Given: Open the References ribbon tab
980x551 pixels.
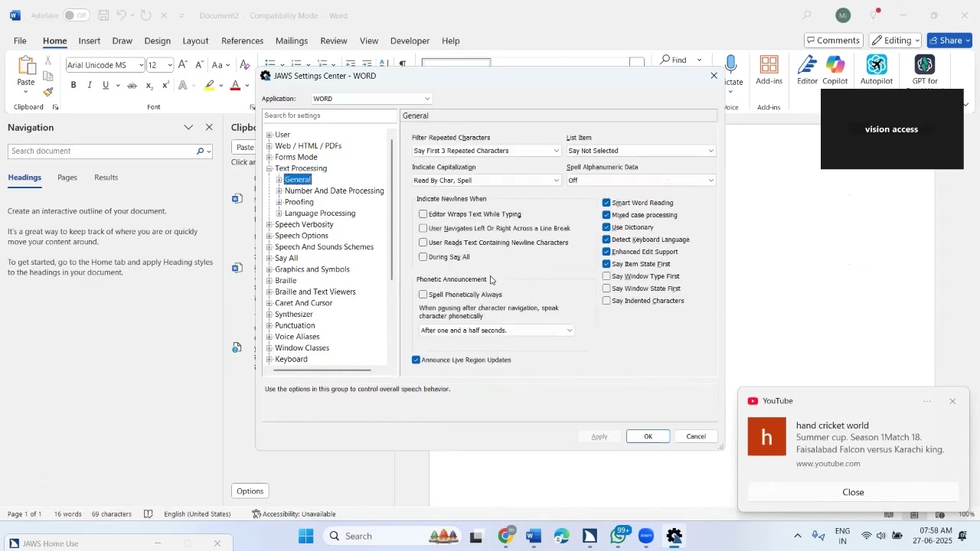Looking at the screenshot, I should coord(243,41).
